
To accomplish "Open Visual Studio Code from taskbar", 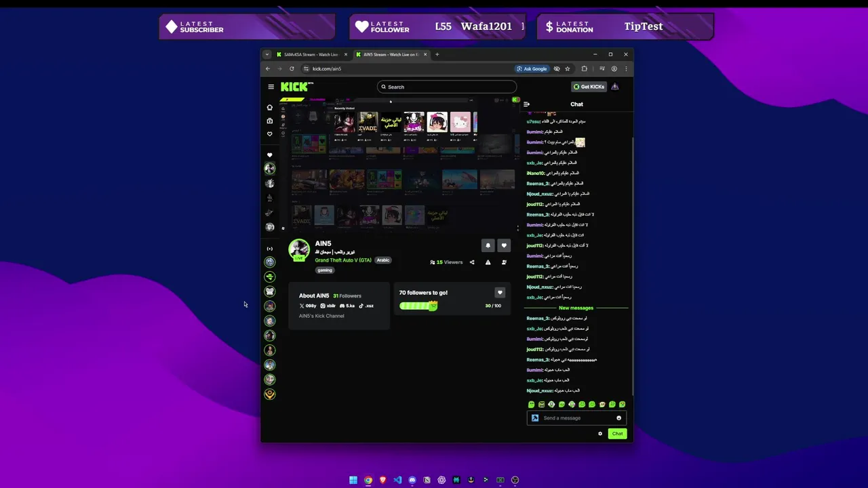I will [x=397, y=480].
